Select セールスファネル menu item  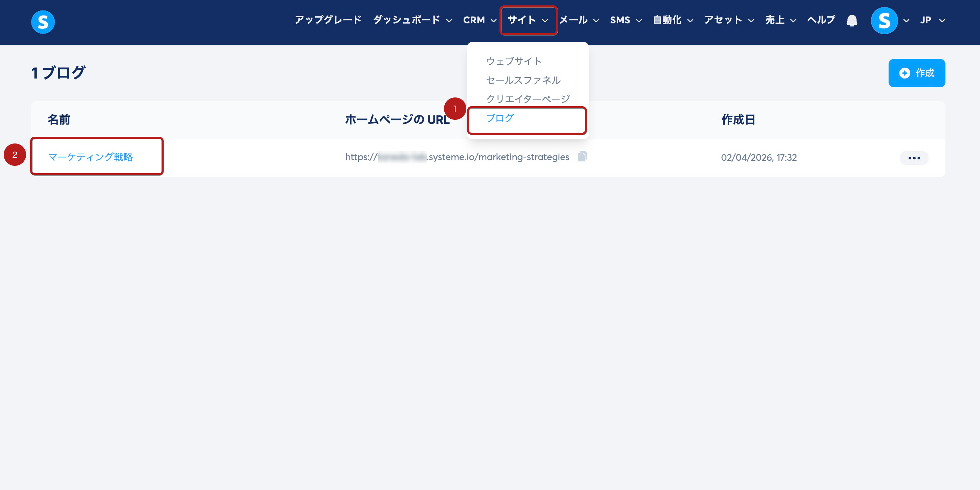point(523,80)
